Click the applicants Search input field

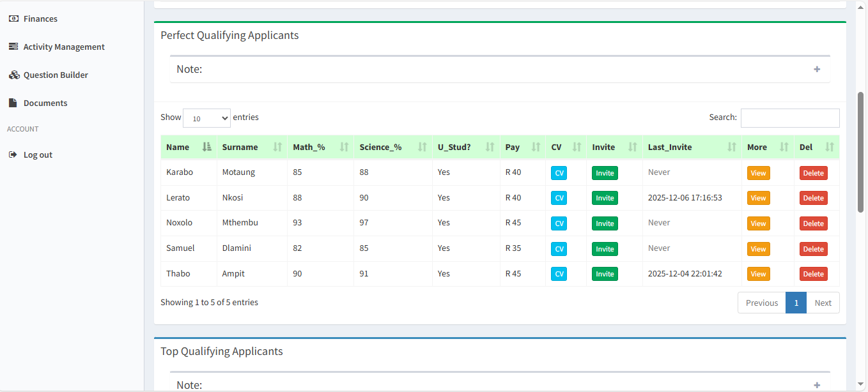click(x=789, y=117)
